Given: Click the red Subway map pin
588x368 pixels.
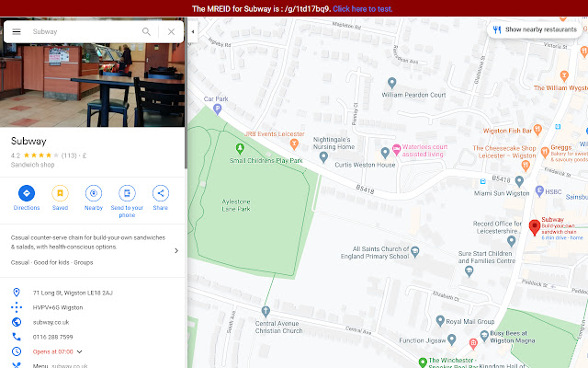Looking at the screenshot, I should click(x=535, y=227).
